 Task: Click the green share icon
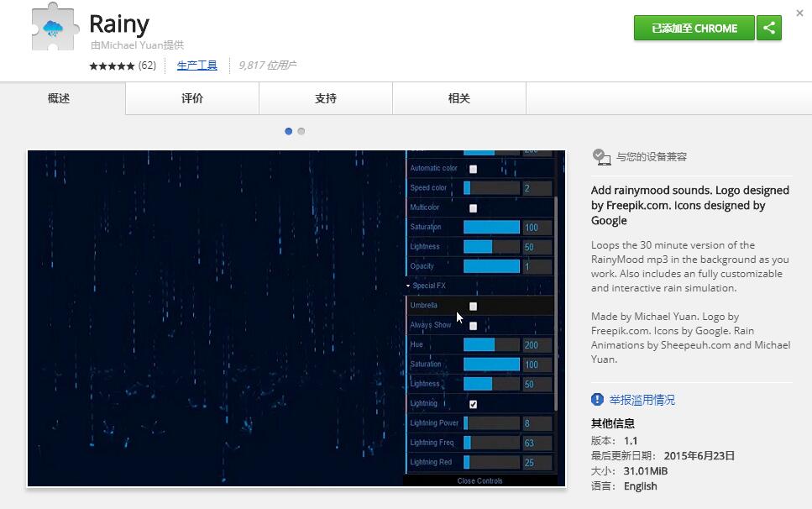pos(768,28)
